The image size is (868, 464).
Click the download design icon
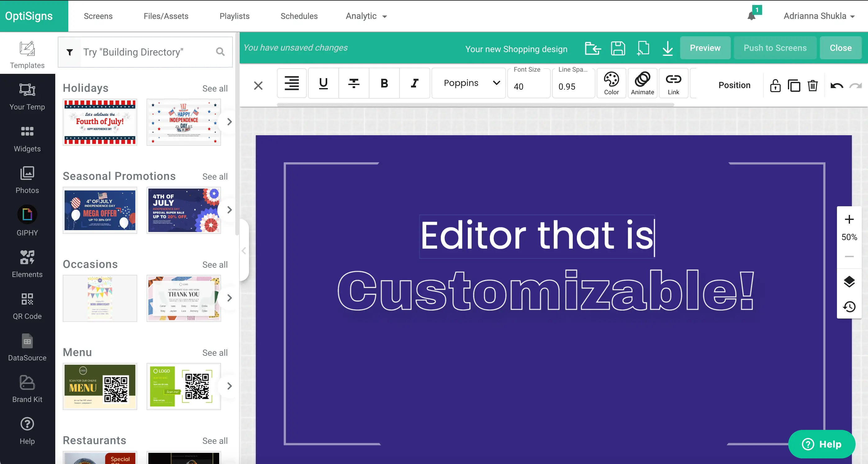coord(667,48)
